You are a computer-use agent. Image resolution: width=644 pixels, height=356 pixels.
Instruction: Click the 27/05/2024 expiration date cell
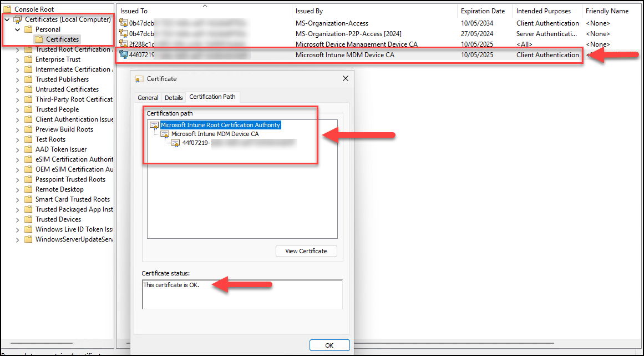click(477, 34)
